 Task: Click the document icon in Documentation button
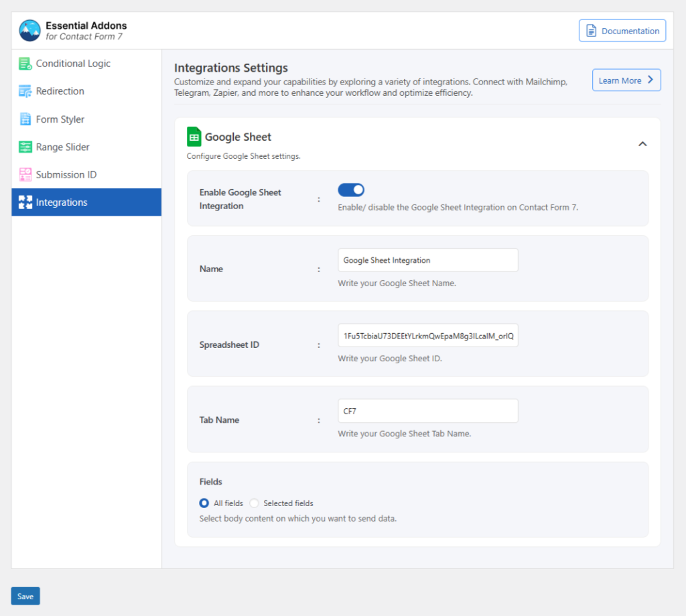click(591, 31)
